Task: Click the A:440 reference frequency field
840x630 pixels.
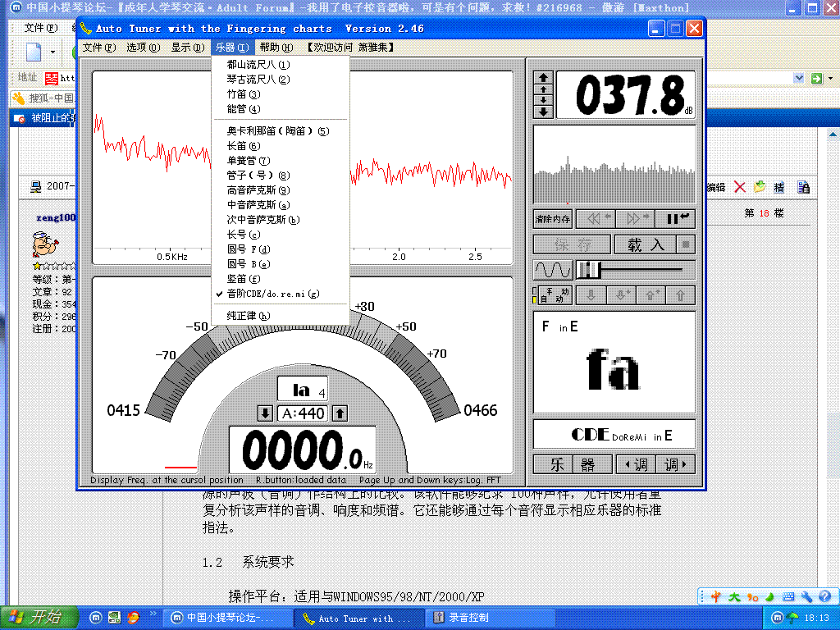Action: [x=303, y=413]
